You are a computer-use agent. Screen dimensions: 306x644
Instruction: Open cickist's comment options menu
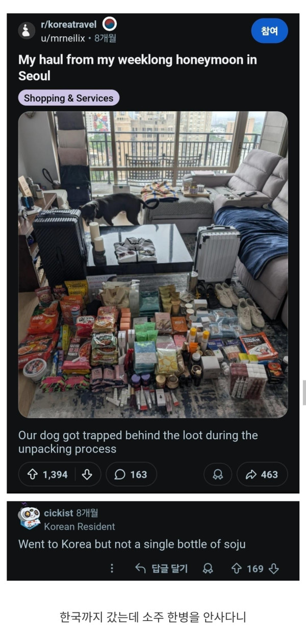(x=112, y=568)
